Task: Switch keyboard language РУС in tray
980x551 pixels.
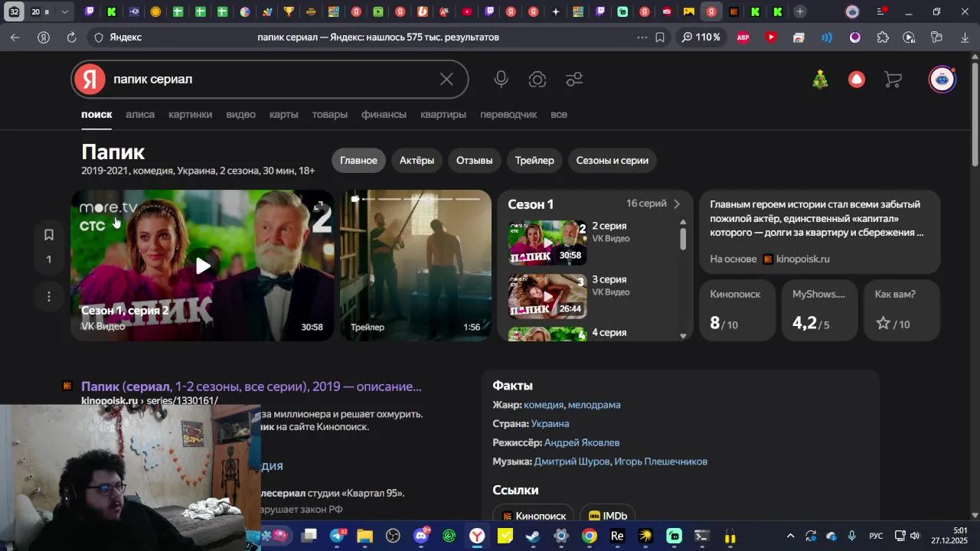Action: pyautogui.click(x=876, y=536)
